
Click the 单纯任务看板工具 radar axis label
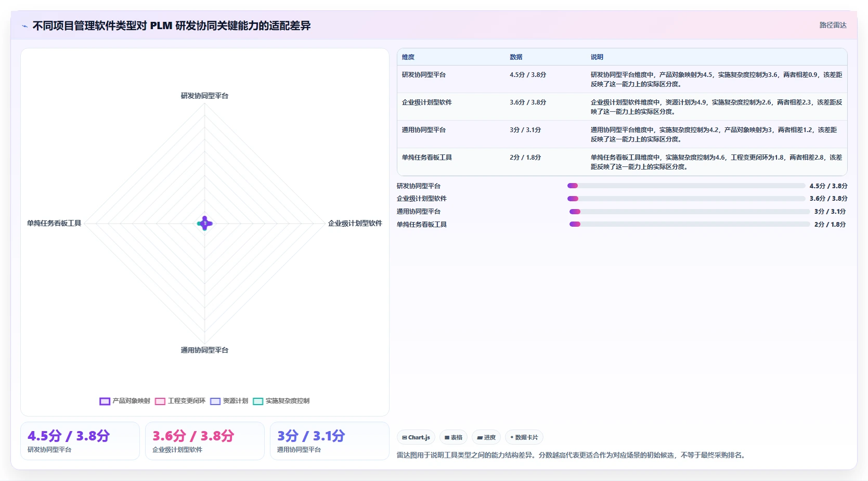coord(54,224)
